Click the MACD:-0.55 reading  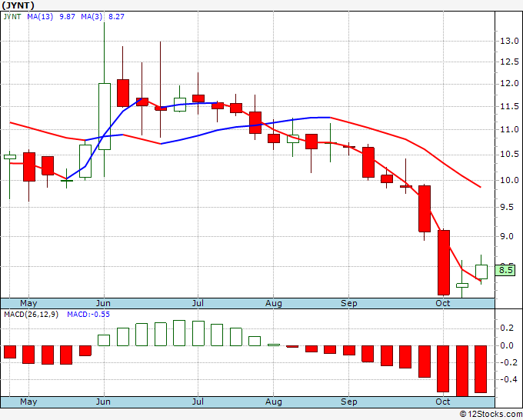click(88, 315)
